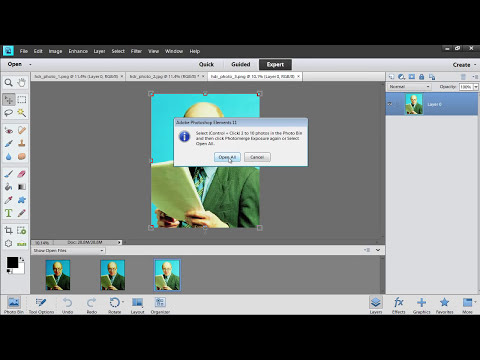The height and width of the screenshot is (360, 480).
Task: Select the Smart Brush tool
Action: click(x=9, y=143)
